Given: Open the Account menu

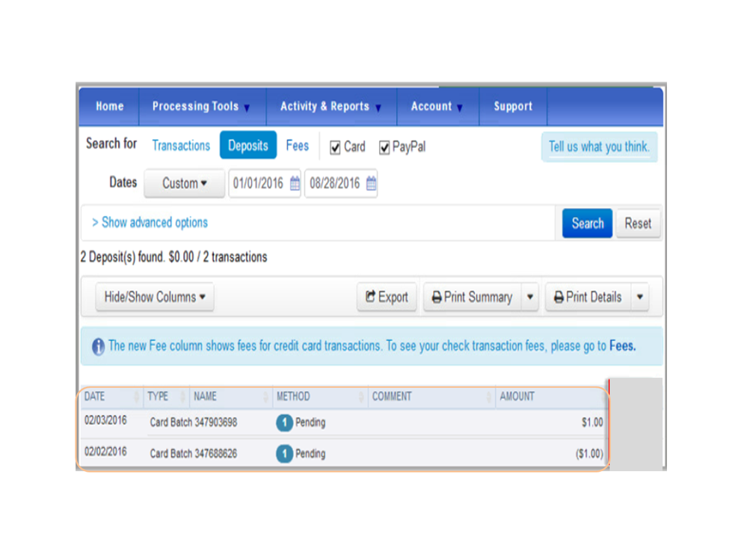Looking at the screenshot, I should 437,107.
